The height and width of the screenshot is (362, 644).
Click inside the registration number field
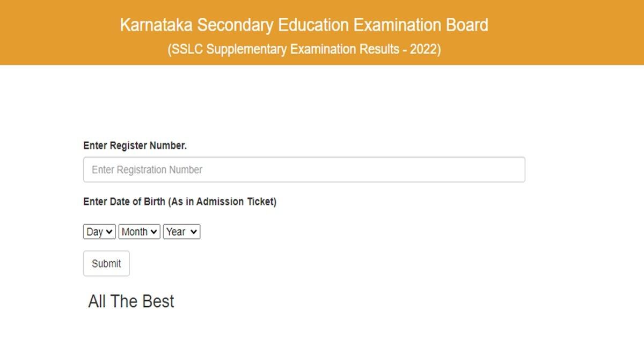point(304,169)
